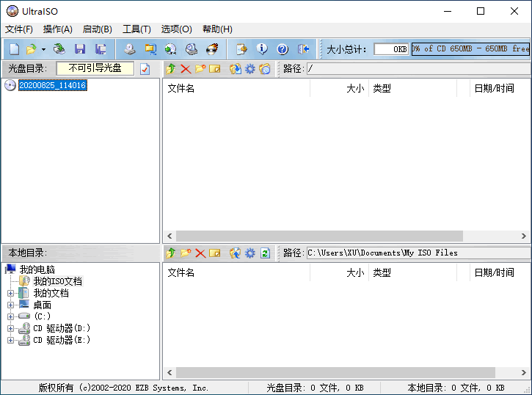Viewport: 532px width, 395px height.
Task: Select the 我的ISO文档 folder
Action: click(x=58, y=281)
